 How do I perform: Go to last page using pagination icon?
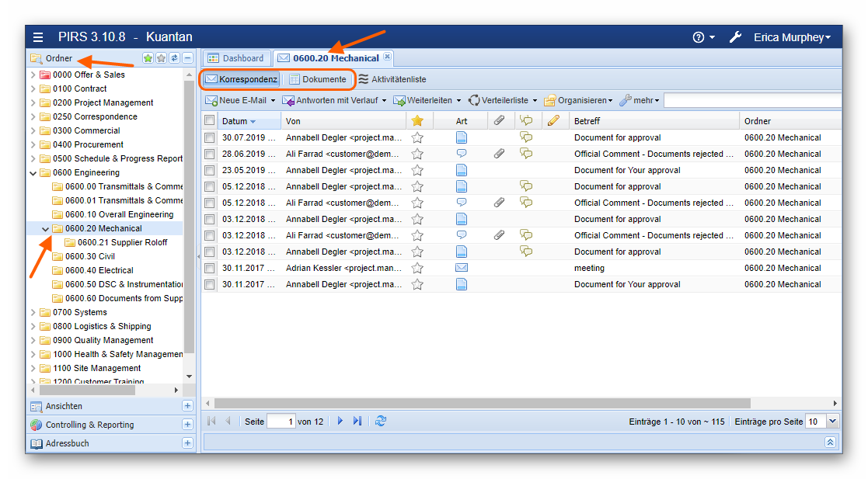[357, 421]
